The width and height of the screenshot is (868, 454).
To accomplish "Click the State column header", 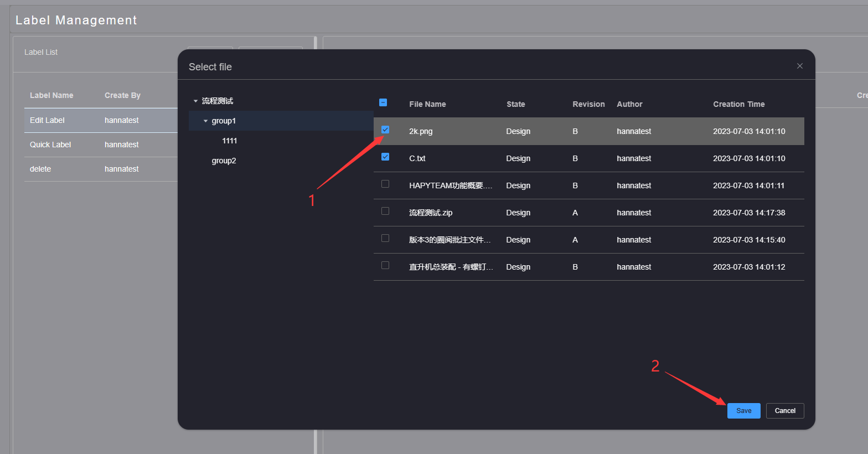I will (x=515, y=104).
